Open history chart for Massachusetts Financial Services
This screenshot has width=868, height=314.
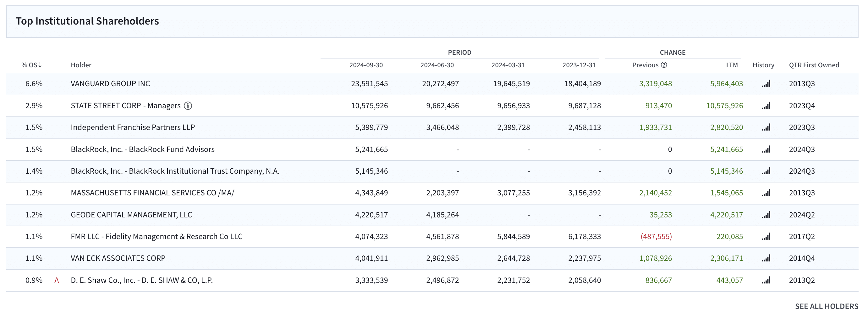click(766, 193)
